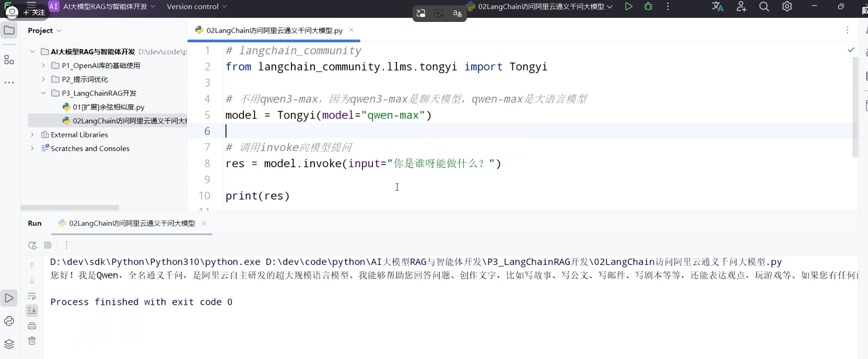Open the Code With Me user icon
The image size is (868, 359).
741,7
